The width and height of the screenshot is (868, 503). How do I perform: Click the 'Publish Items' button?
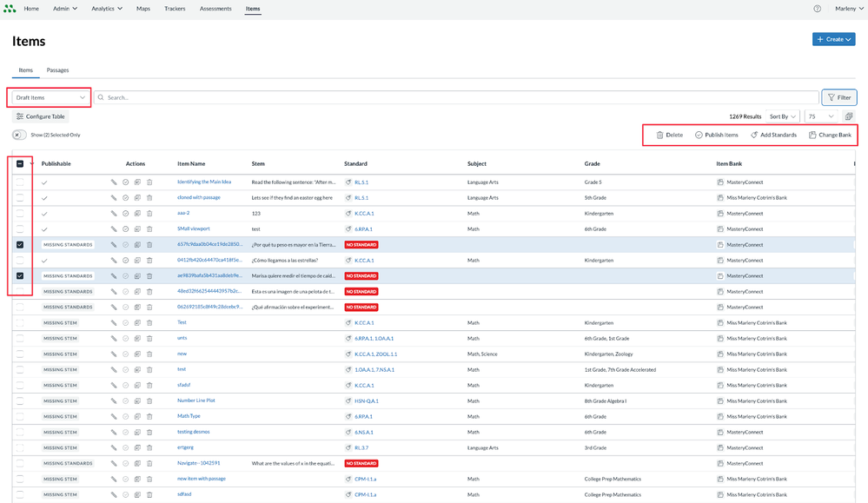[716, 136]
